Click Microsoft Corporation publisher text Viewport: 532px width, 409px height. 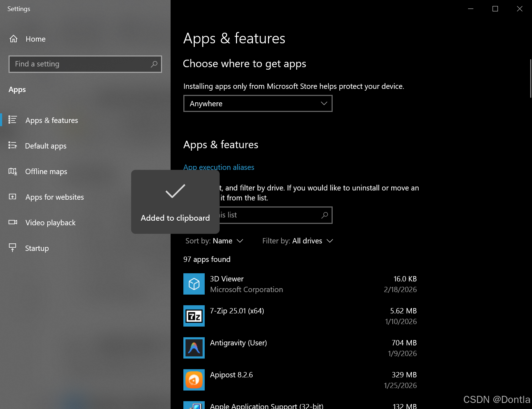click(247, 290)
